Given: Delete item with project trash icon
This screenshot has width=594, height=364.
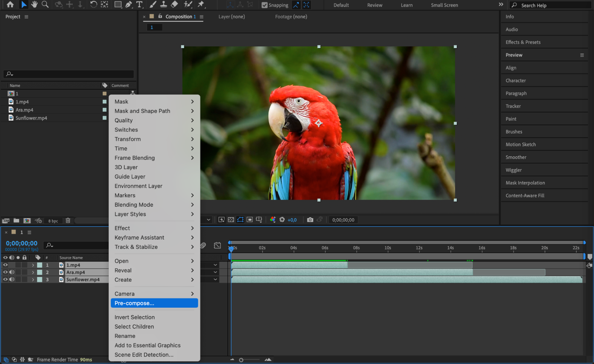Looking at the screenshot, I should coord(68,220).
